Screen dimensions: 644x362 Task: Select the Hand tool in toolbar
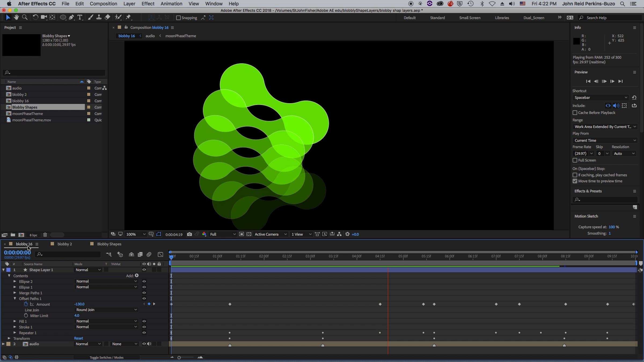click(16, 17)
